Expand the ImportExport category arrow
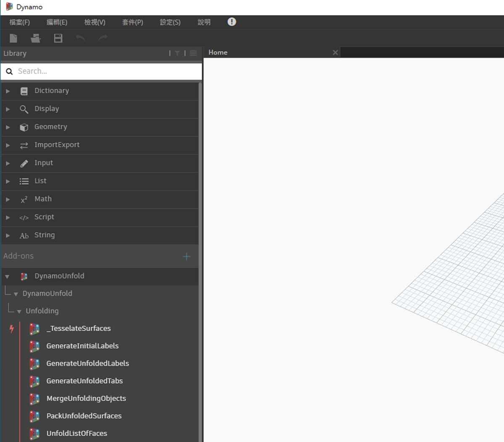 [8, 145]
